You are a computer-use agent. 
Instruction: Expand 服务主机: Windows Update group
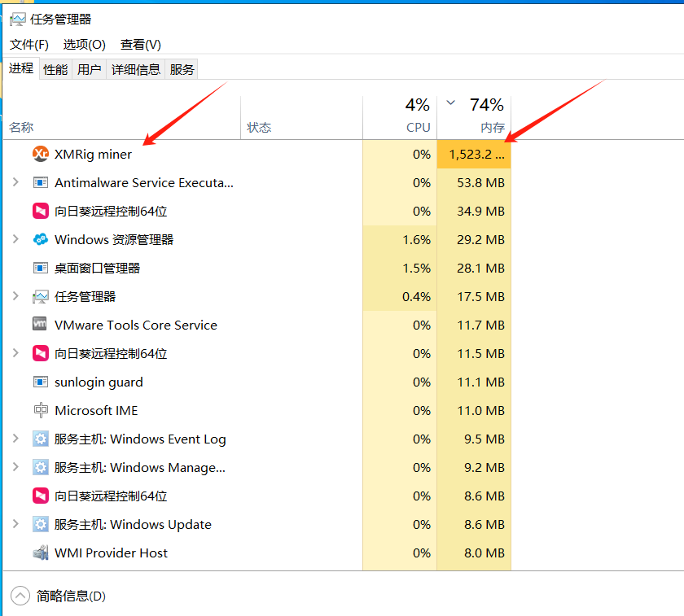point(15,523)
